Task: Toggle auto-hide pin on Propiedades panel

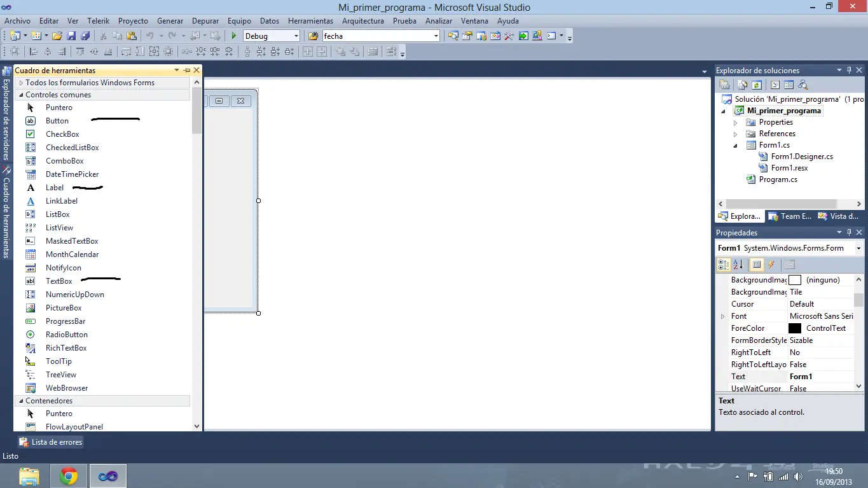Action: [x=849, y=233]
